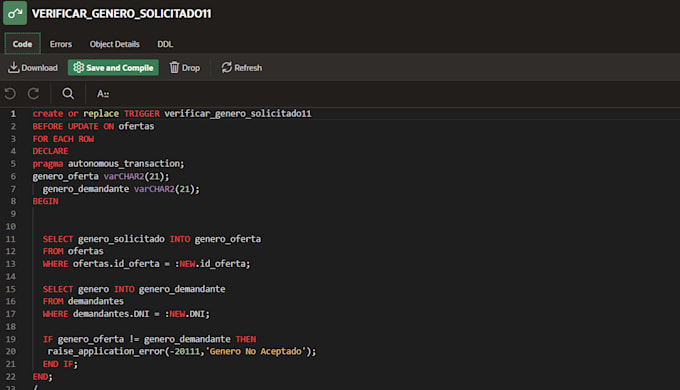Image resolution: width=680 pixels, height=390 pixels.
Task: Click the trigger title VERIFICAR_GENERO_SOLICITADO11
Action: coord(121,13)
